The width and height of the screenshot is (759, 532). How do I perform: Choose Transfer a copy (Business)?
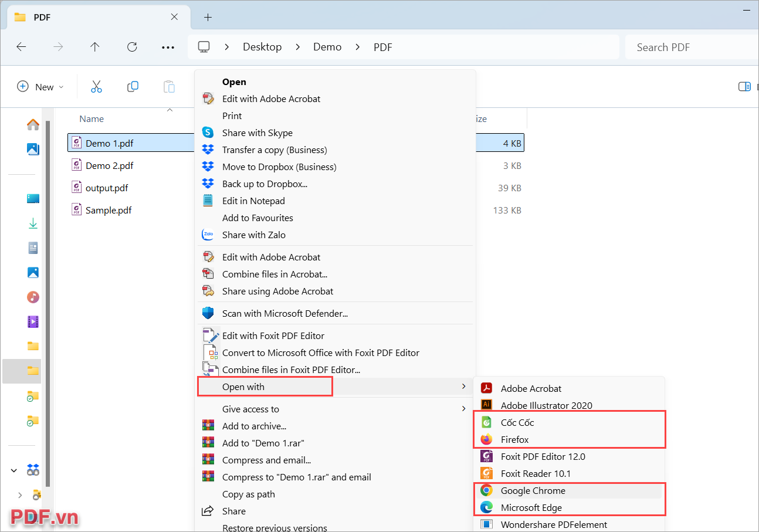click(x=335, y=150)
